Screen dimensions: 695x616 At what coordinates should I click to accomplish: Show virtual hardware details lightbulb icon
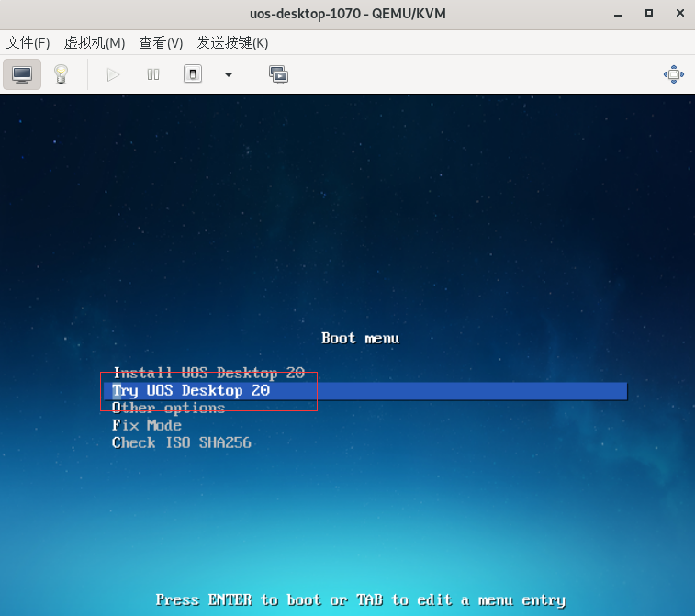tap(61, 74)
